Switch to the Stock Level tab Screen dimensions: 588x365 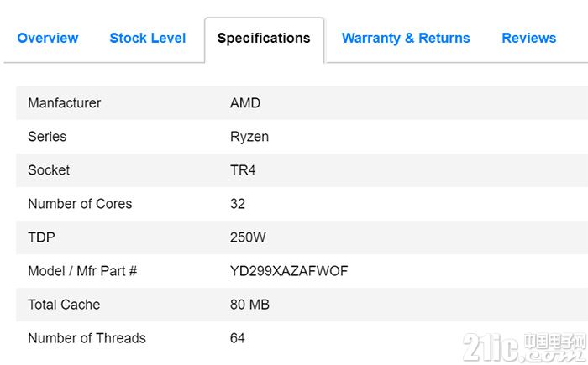click(148, 38)
